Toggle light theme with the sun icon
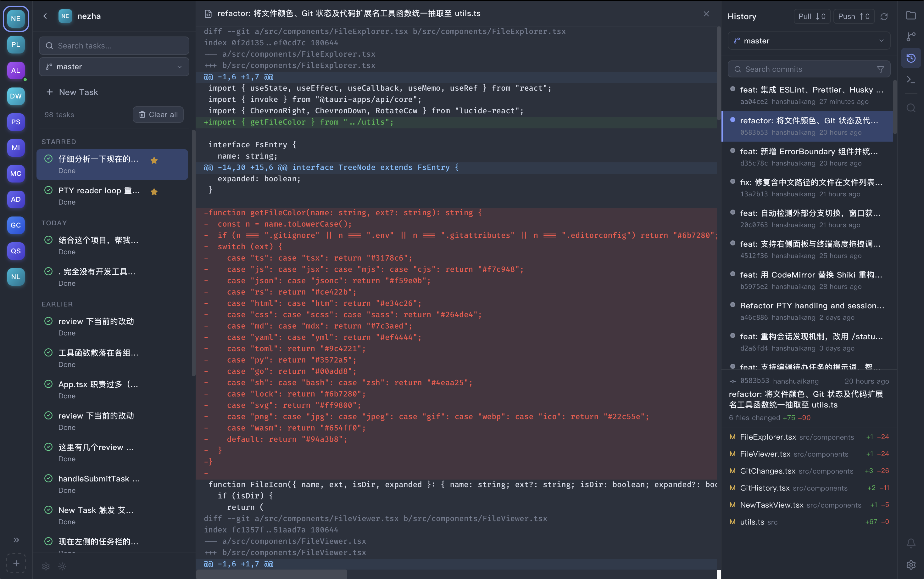 pos(62,566)
